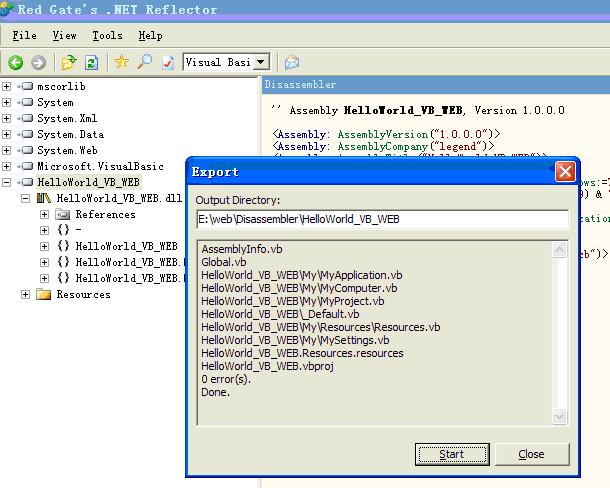Collapse the HelloWorld_VB_WEB assembly node
Image resolution: width=610 pixels, height=488 pixels.
(x=6, y=182)
